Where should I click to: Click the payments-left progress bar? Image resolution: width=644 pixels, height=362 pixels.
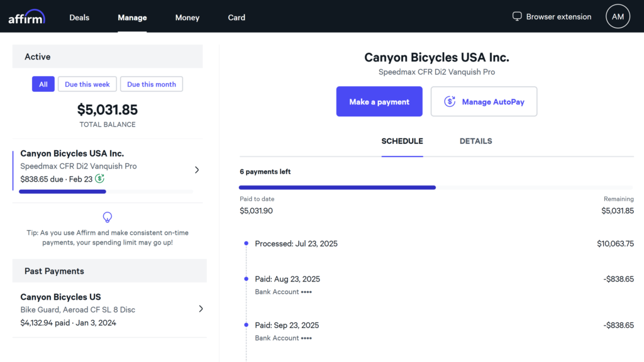[x=436, y=187]
